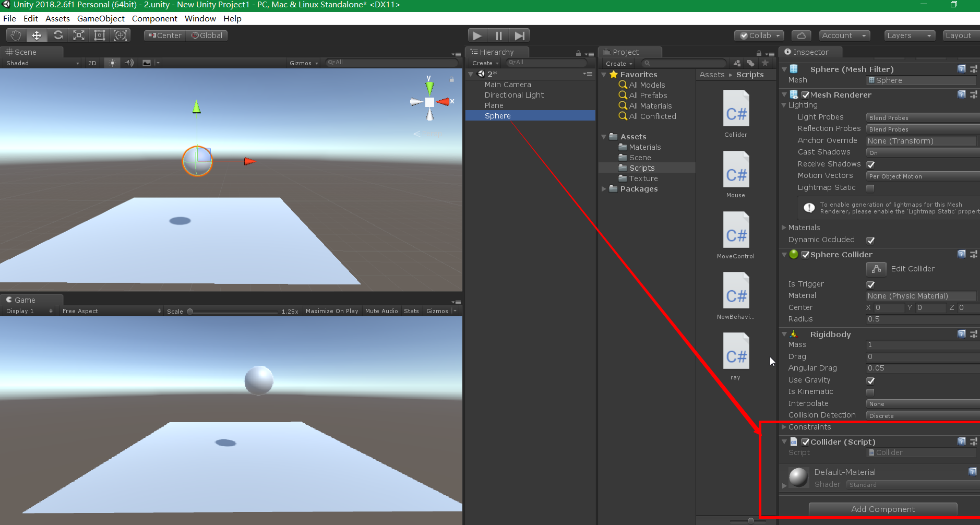Toggle the Is Trigger checkbox

(870, 284)
